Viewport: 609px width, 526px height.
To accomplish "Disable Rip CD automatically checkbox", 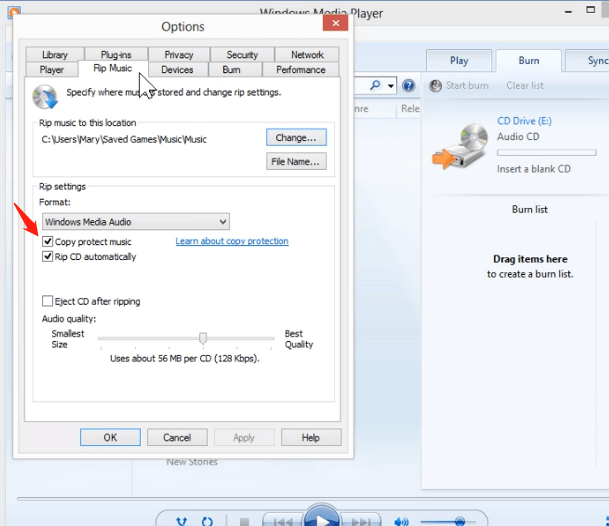I will 48,257.
